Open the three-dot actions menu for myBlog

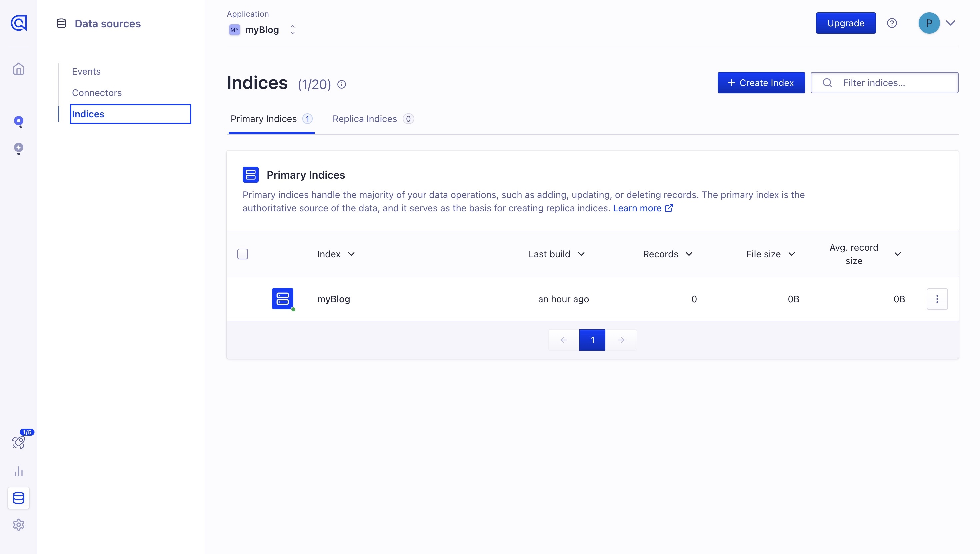pos(937,299)
